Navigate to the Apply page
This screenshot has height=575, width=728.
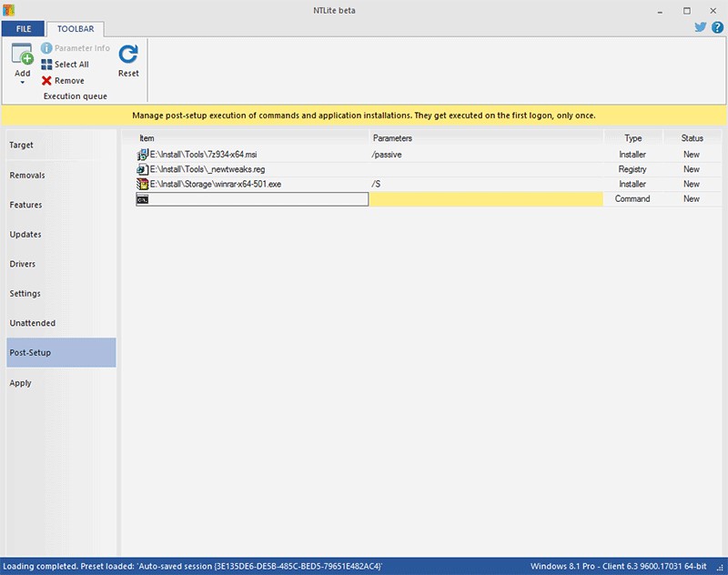(21, 383)
